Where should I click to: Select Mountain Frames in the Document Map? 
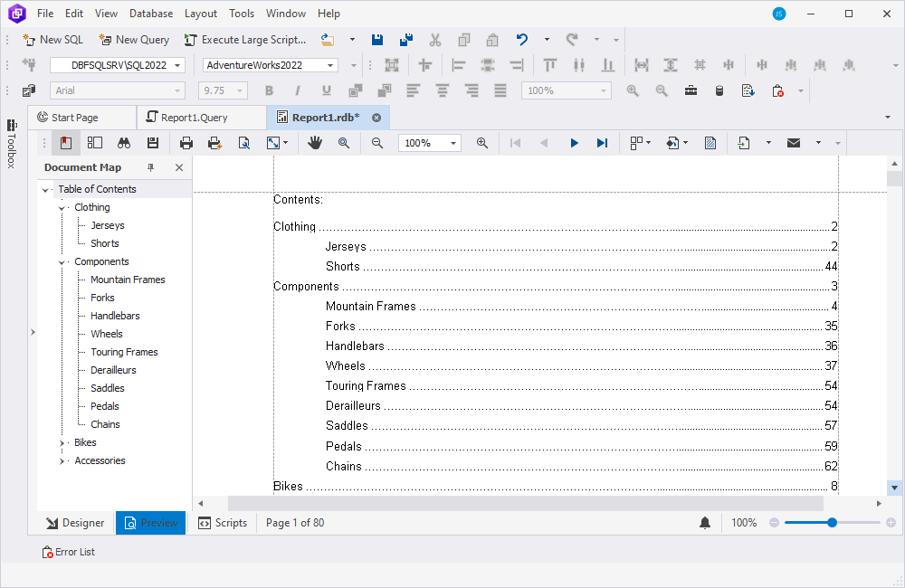pos(128,280)
